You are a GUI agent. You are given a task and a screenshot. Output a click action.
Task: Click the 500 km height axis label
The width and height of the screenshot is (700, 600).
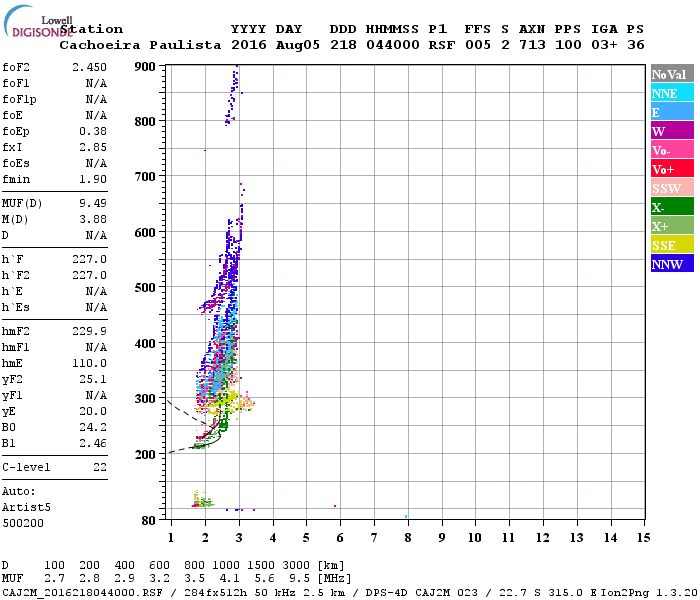145,288
